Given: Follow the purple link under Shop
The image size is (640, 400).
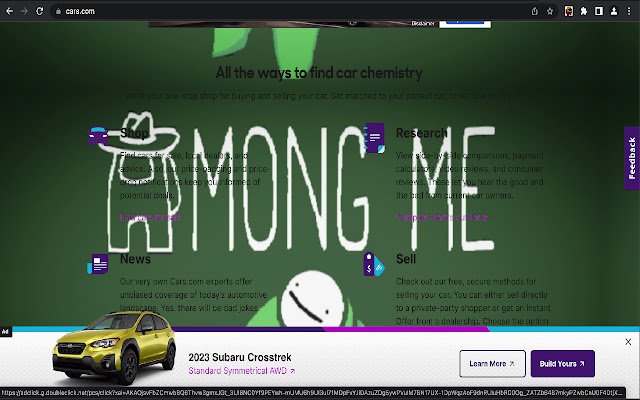Looking at the screenshot, I should (151, 217).
